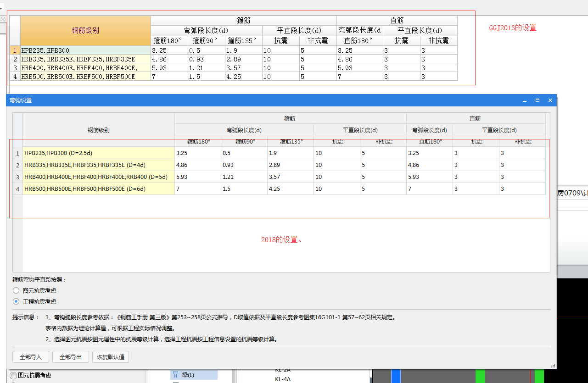Click HPB235,HPB300 cell in the top GGJ2013 table
The image size is (588, 383).
[x=85, y=50]
